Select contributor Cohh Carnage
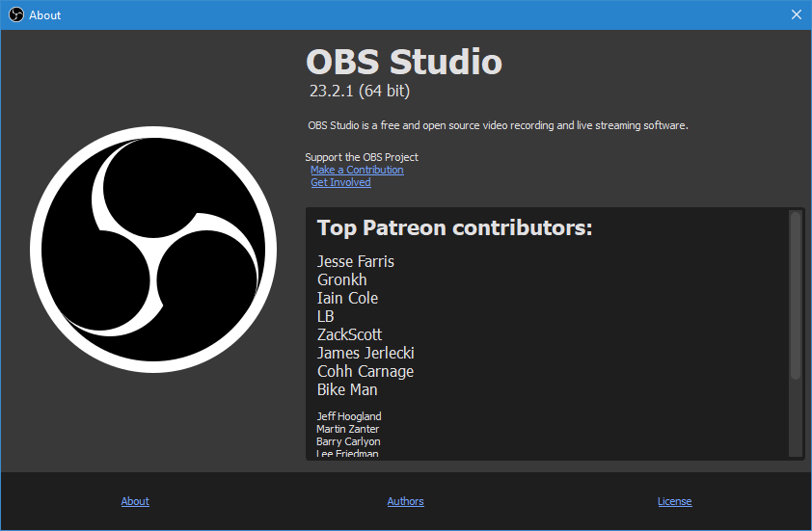 365,372
